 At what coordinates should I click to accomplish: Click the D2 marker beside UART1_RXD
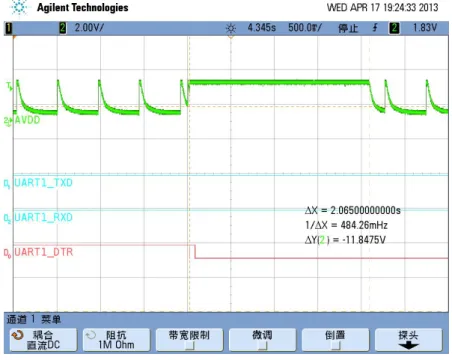(x=7, y=218)
